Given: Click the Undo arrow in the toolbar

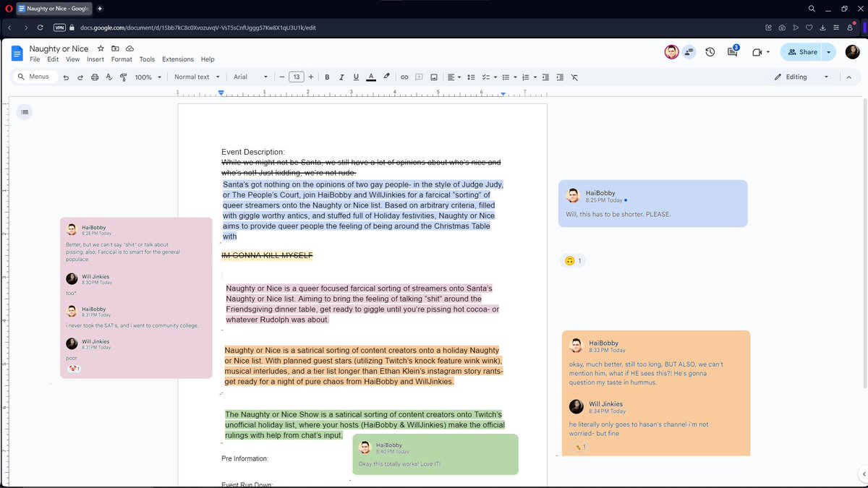Looking at the screenshot, I should tap(67, 77).
